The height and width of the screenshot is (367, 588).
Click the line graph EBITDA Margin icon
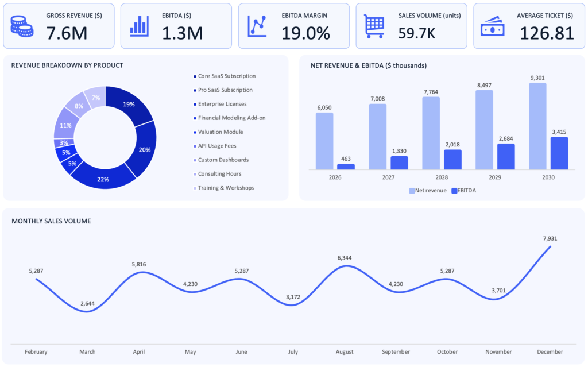257,26
